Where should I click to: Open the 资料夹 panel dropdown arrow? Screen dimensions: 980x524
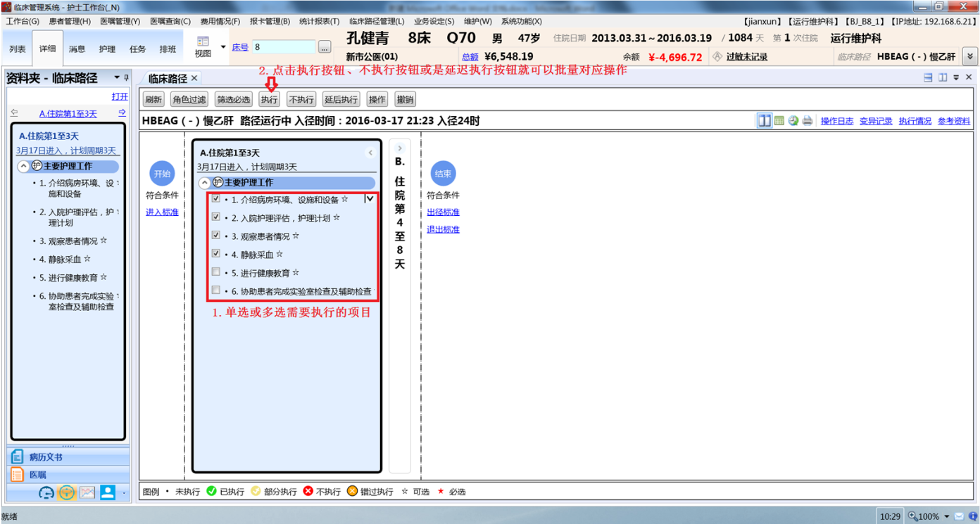[x=117, y=77]
